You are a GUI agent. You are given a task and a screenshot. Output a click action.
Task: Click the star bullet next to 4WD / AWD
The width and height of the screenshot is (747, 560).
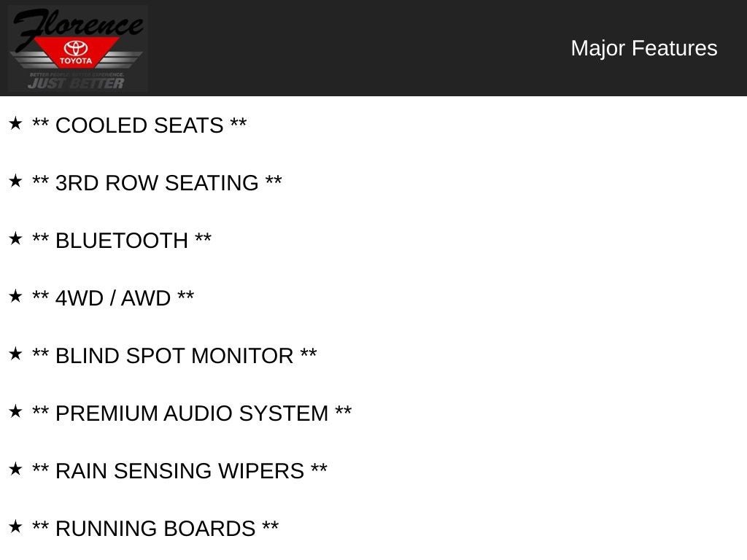(x=15, y=296)
